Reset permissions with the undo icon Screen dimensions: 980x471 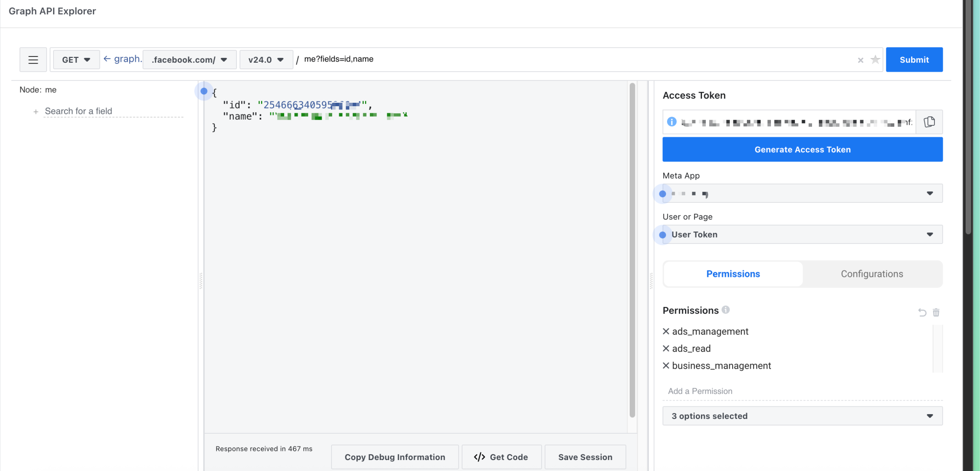tap(922, 312)
